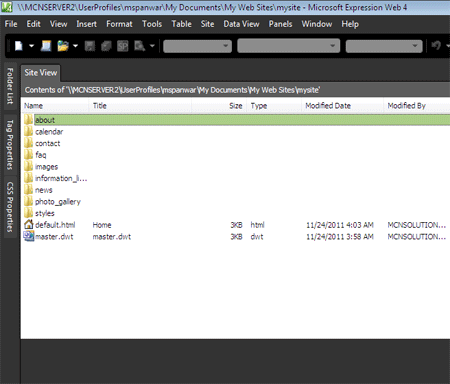Viewport: 450px width, 384px height.
Task: Open the Window menu
Action: (317, 24)
